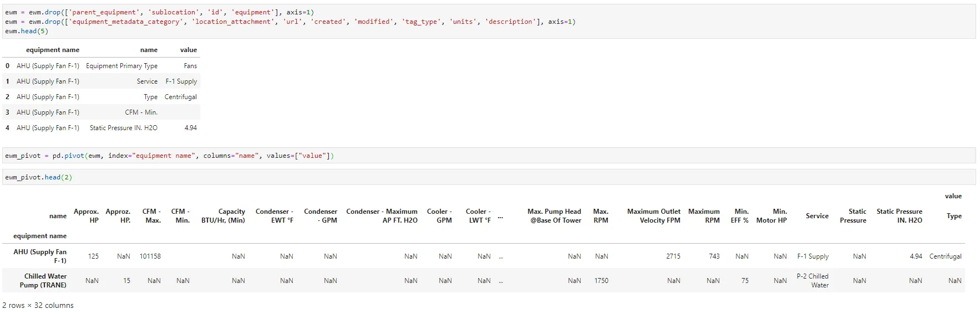Click 'CFM - Min.' cell in row 3
Viewport: 980px width, 314px height.
(141, 112)
